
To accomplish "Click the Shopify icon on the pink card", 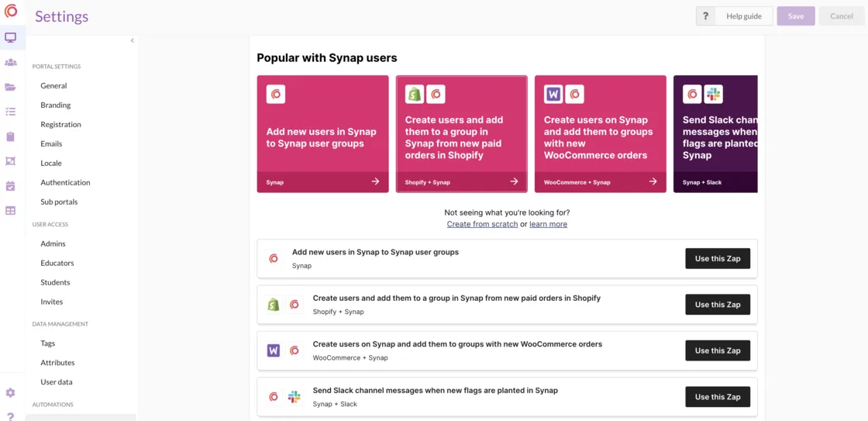I will (x=414, y=94).
